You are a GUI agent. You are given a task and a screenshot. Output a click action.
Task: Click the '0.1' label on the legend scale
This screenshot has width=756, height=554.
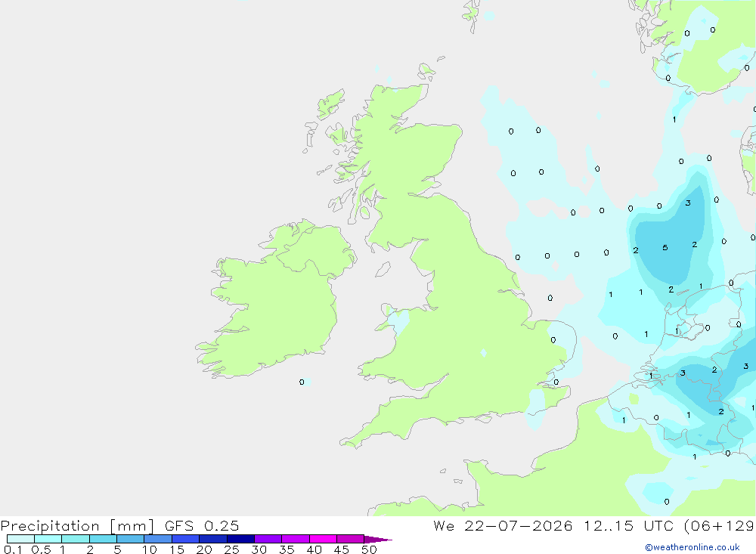click(x=13, y=549)
